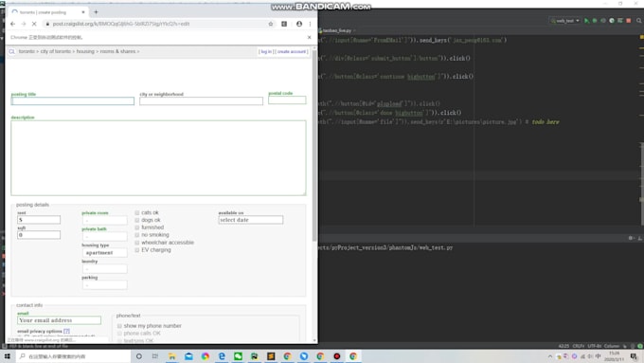Open the 'parking' dropdown
644x363 pixels.
point(105,285)
